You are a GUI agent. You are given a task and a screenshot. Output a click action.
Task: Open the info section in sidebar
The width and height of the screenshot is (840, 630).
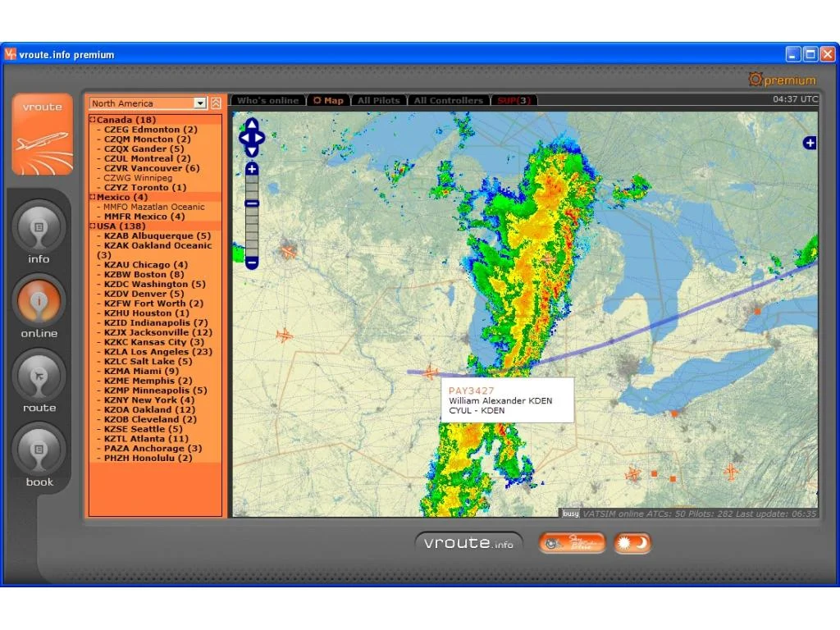(x=39, y=228)
